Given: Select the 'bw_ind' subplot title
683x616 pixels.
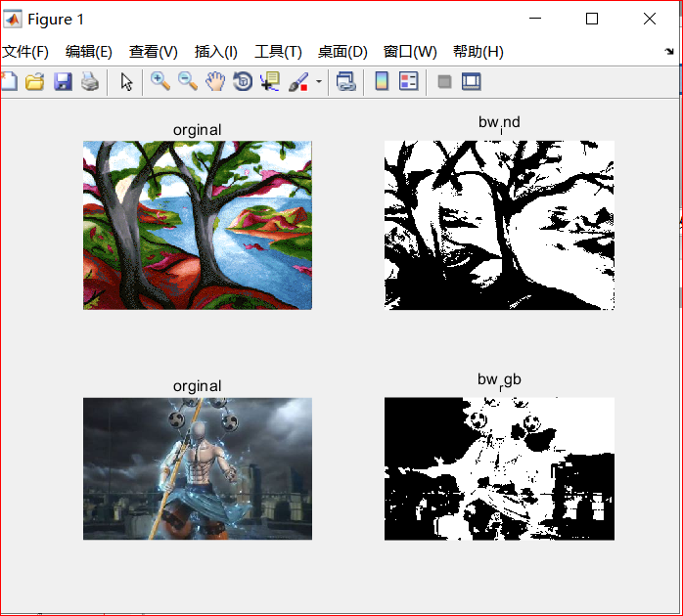Looking at the screenshot, I should [499, 123].
